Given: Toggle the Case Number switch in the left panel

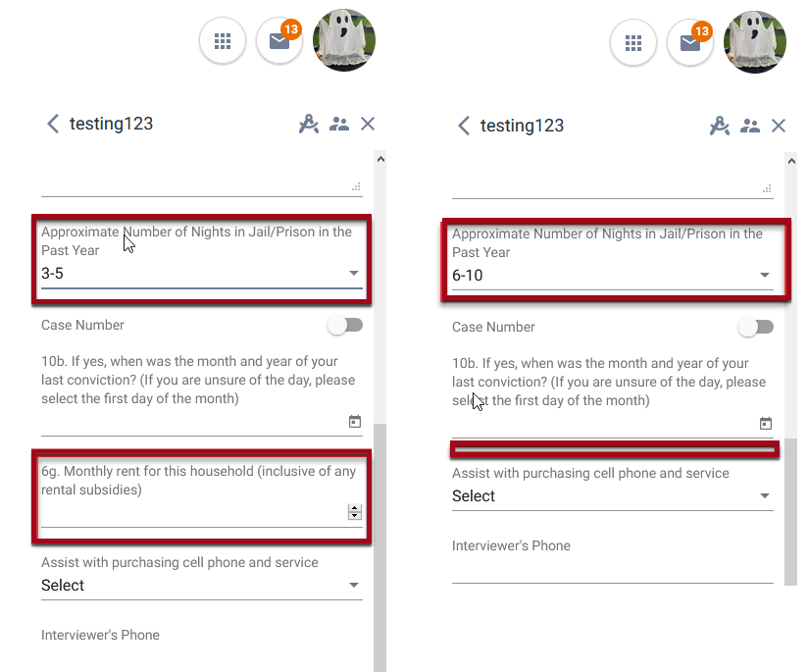Looking at the screenshot, I should pyautogui.click(x=345, y=325).
